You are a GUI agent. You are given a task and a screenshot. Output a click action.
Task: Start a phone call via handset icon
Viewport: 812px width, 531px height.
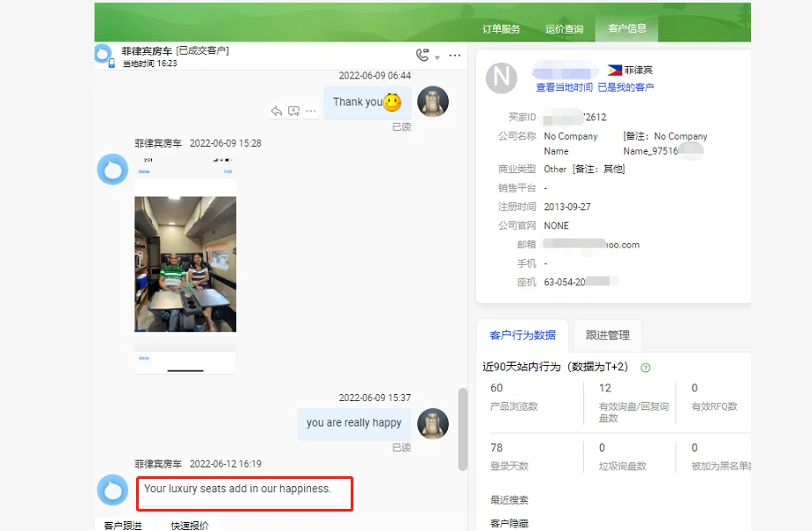(x=422, y=55)
